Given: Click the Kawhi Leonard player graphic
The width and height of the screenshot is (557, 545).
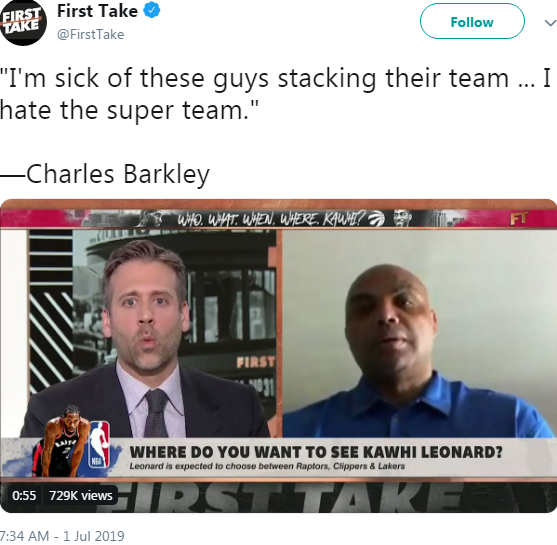Looking at the screenshot, I should coord(61,441).
